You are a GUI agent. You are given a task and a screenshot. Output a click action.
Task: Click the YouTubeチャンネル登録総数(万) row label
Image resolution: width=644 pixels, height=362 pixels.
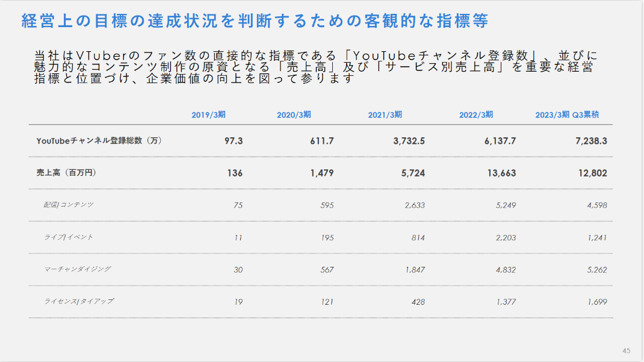(99, 140)
